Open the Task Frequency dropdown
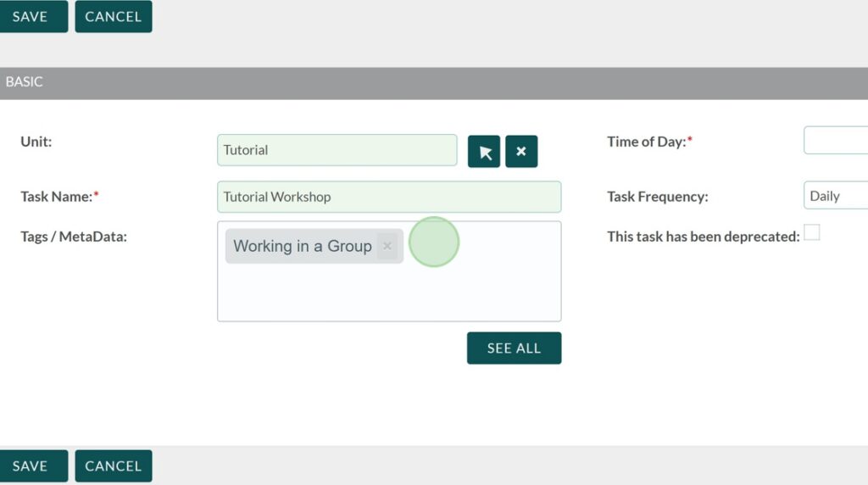The width and height of the screenshot is (868, 485). (x=836, y=196)
